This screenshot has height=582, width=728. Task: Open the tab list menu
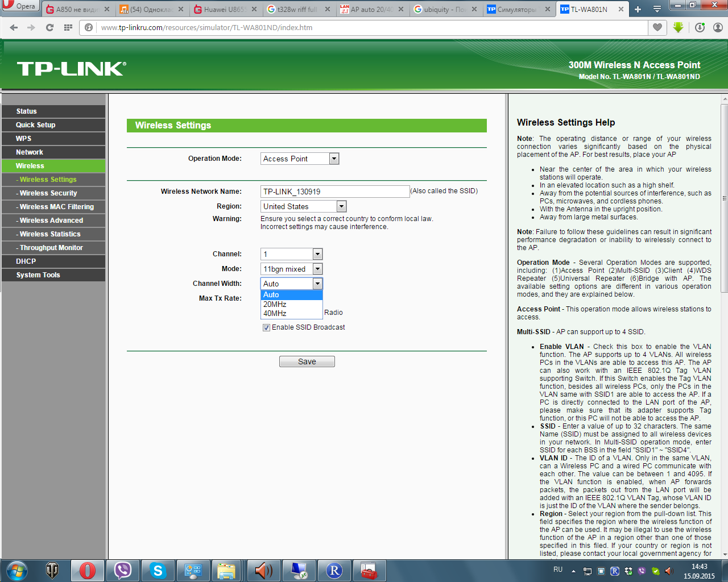point(657,9)
